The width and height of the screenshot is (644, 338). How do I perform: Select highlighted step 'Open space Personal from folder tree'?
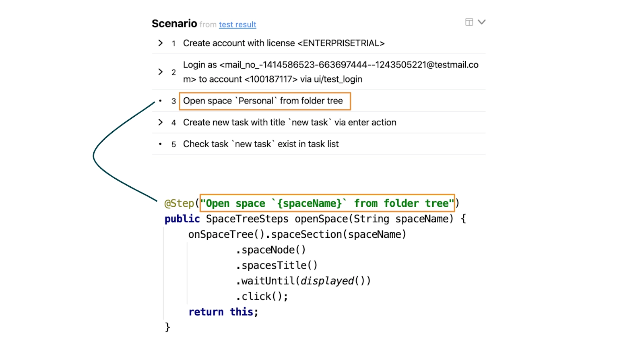pyautogui.click(x=263, y=101)
